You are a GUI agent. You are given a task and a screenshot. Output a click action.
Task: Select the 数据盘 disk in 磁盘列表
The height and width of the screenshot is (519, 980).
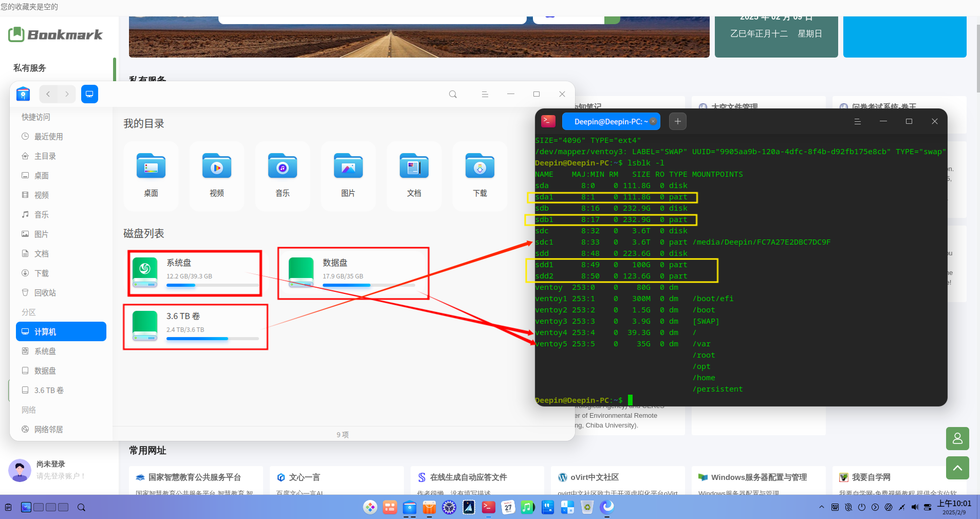coord(354,273)
